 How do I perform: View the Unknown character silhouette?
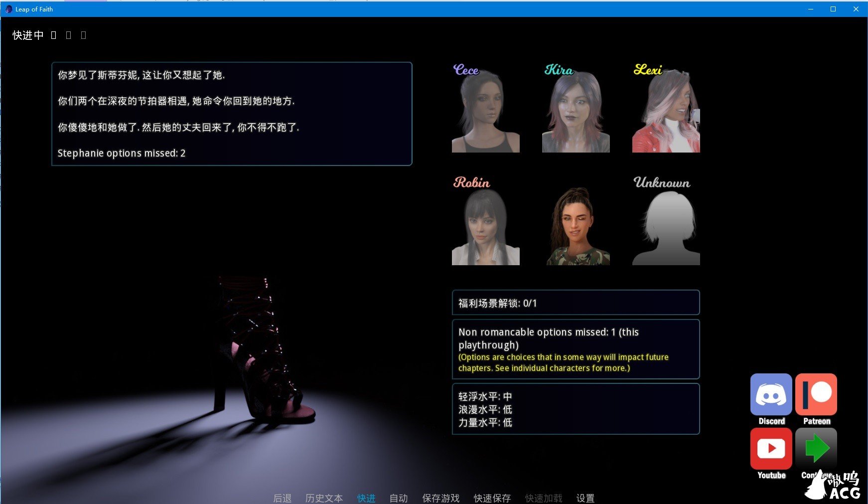665,224
